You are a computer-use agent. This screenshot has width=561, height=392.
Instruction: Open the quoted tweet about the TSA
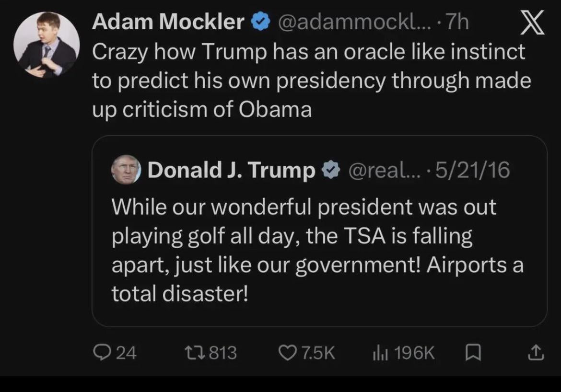(316, 249)
